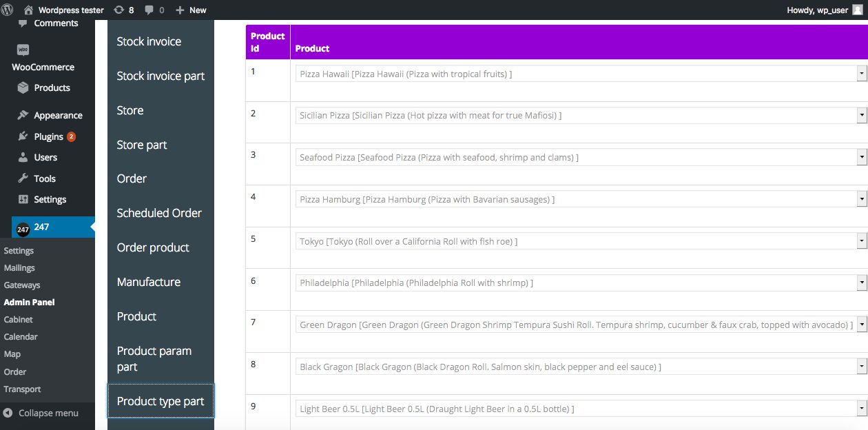This screenshot has width=868, height=430.
Task: Open Calendar submenu link
Action: 21,337
